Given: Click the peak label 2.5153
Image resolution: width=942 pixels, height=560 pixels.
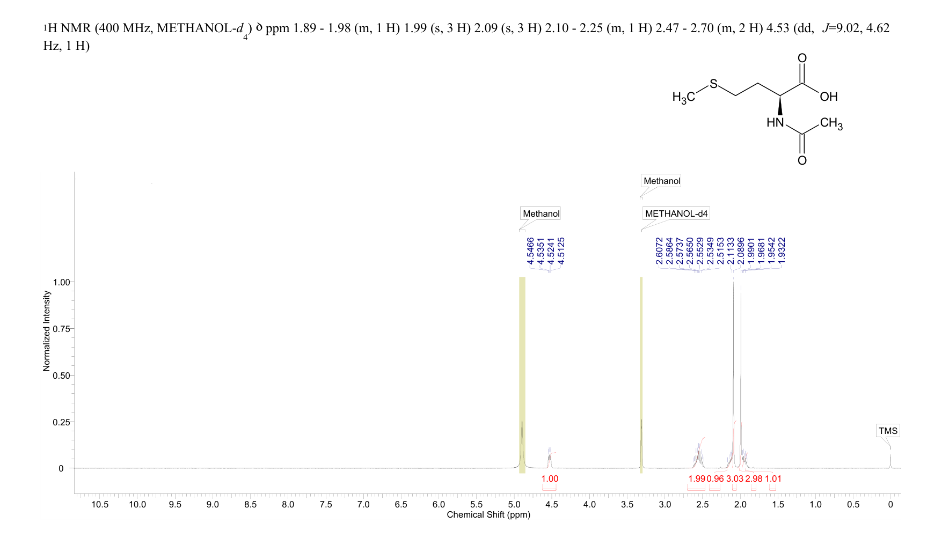Looking at the screenshot, I should click(721, 251).
